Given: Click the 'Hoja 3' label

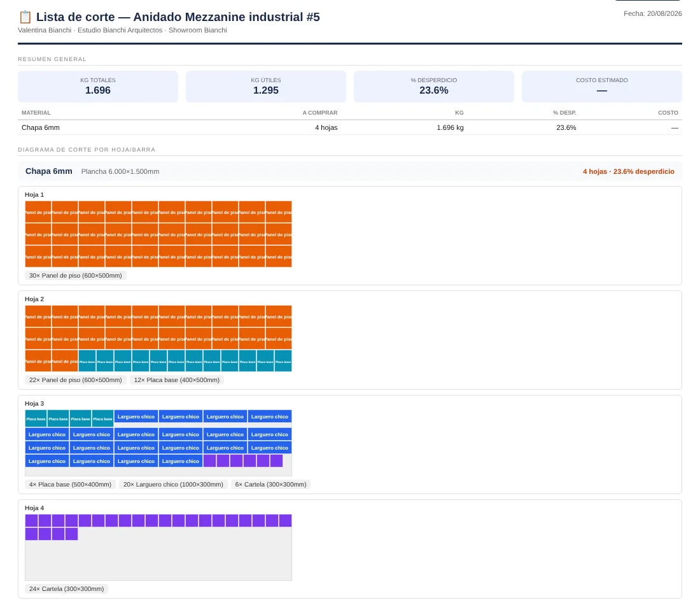Looking at the screenshot, I should (x=34, y=404).
